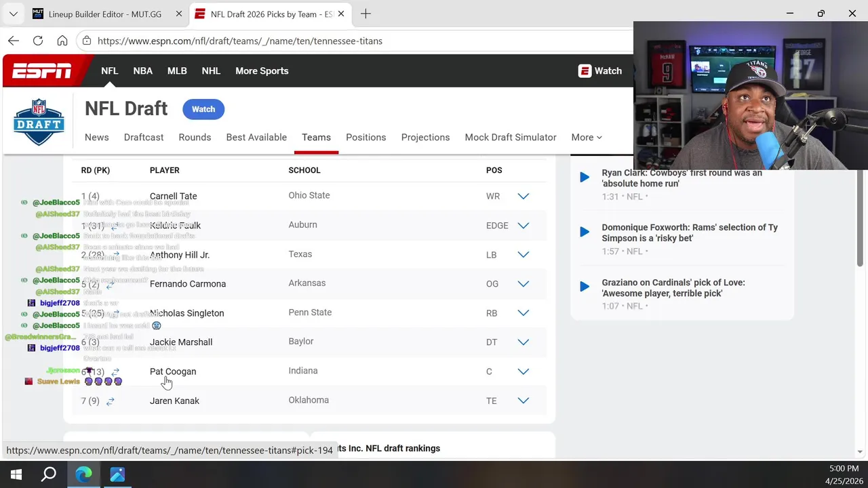Open the Carnell Tate player link

(x=173, y=197)
